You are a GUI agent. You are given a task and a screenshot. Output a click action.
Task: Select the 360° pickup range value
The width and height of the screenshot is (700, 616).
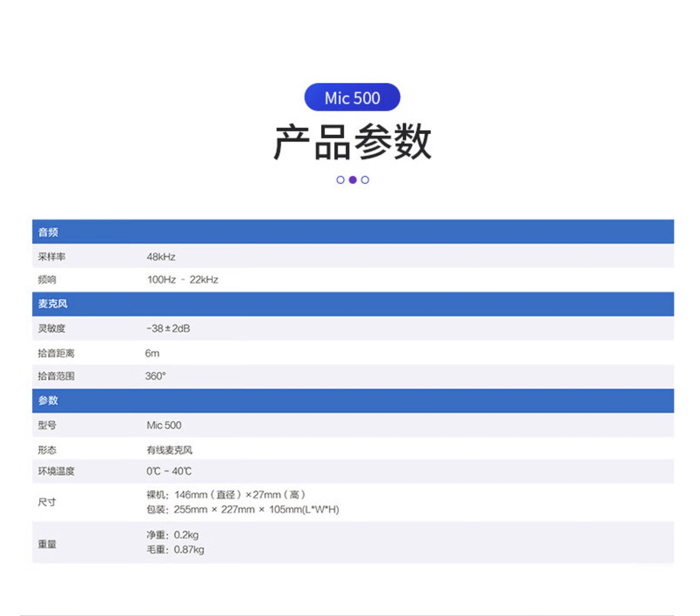[x=155, y=376]
